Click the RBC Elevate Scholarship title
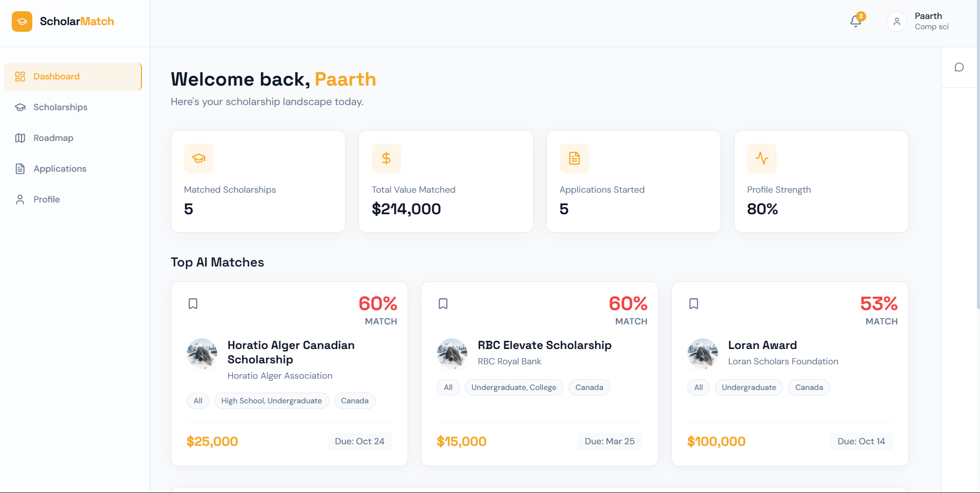The height and width of the screenshot is (493, 980). (544, 345)
